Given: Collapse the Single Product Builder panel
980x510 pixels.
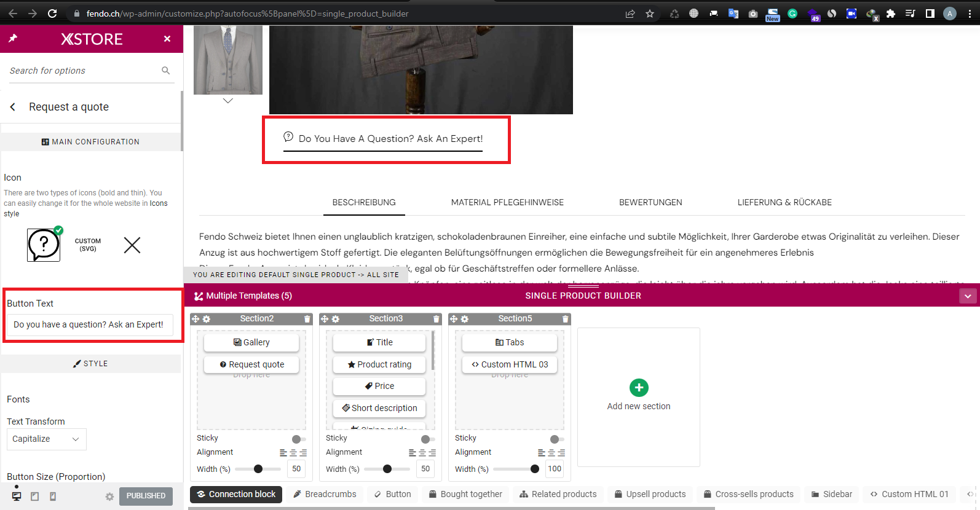Looking at the screenshot, I should 968,296.
